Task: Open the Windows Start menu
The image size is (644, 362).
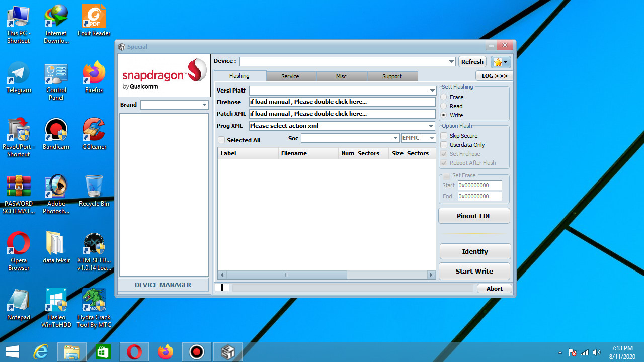Action: click(13, 352)
